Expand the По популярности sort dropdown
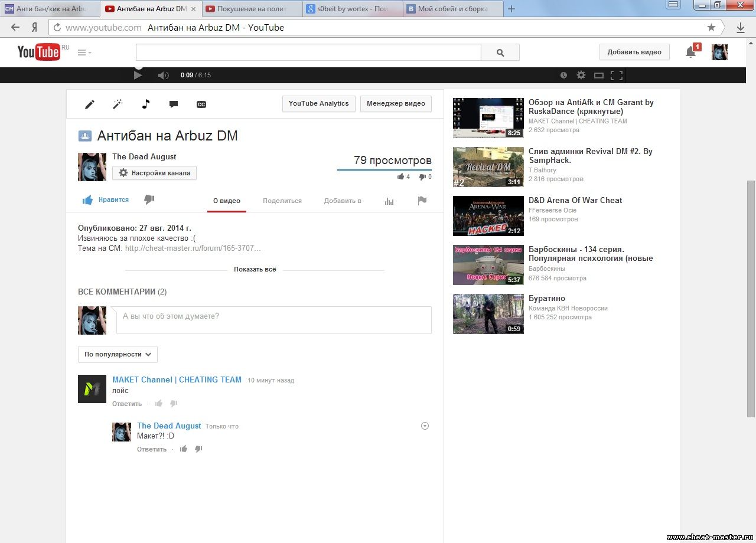This screenshot has width=756, height=543. coord(118,354)
